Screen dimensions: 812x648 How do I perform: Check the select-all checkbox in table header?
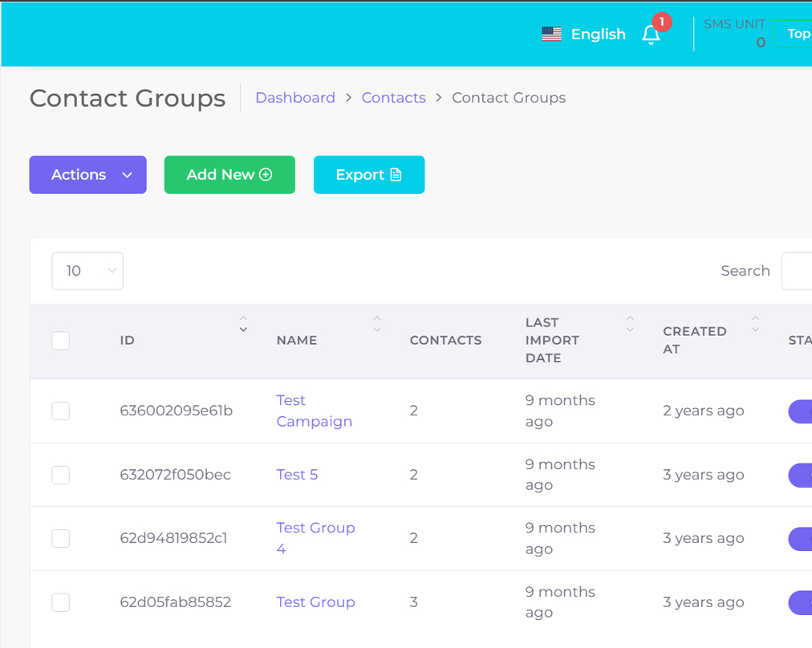(60, 341)
